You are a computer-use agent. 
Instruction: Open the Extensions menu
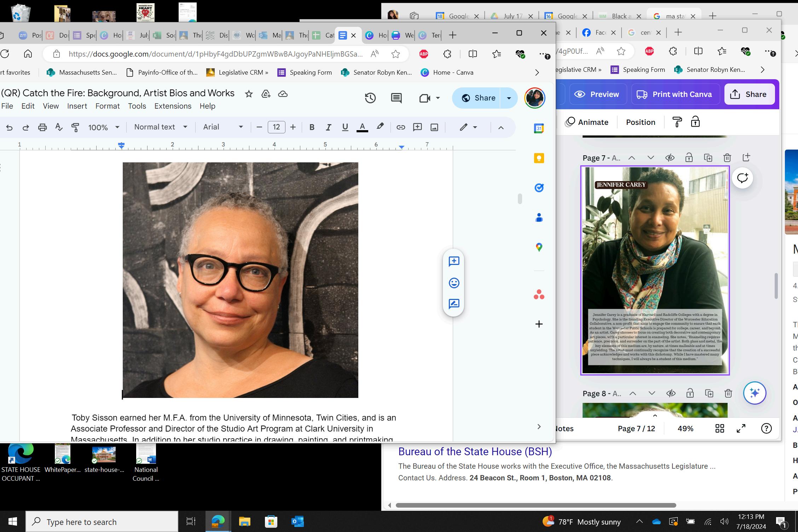173,106
